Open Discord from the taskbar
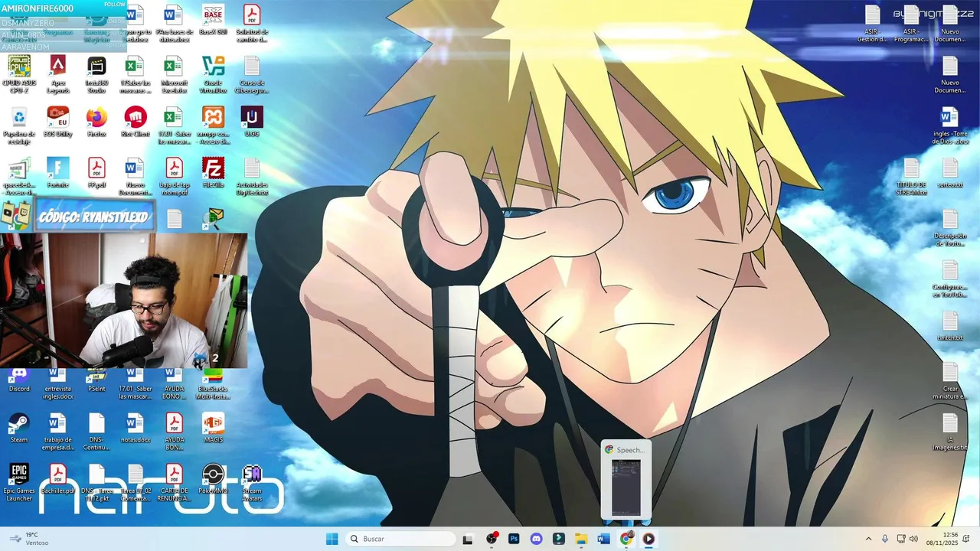The image size is (980, 551). [x=536, y=539]
